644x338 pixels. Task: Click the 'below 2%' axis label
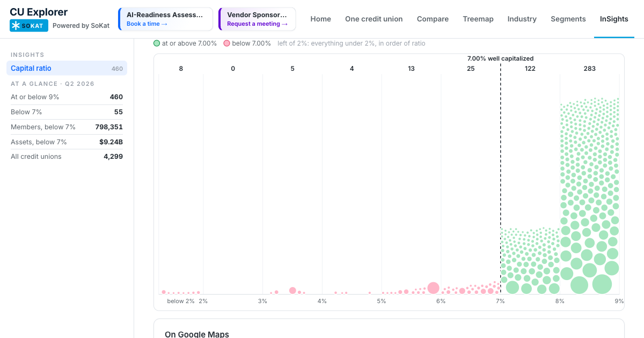point(181,301)
